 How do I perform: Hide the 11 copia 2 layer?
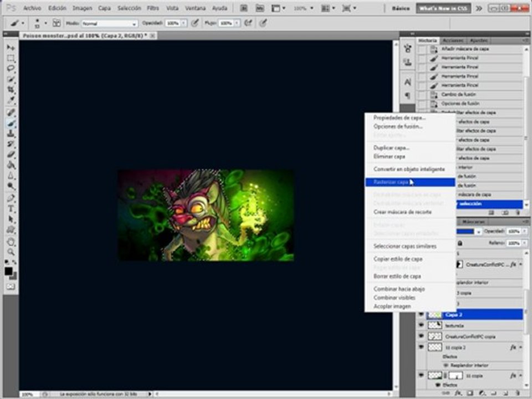point(421,347)
